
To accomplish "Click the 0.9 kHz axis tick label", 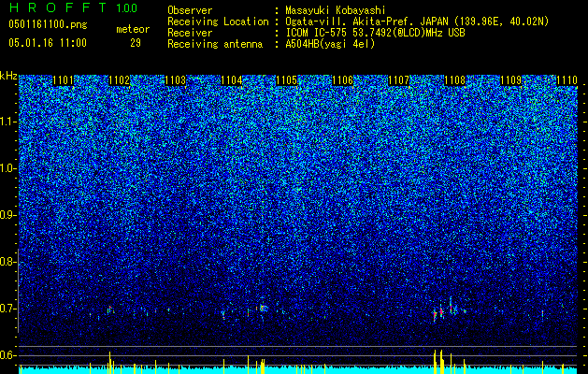I will click(x=7, y=215).
